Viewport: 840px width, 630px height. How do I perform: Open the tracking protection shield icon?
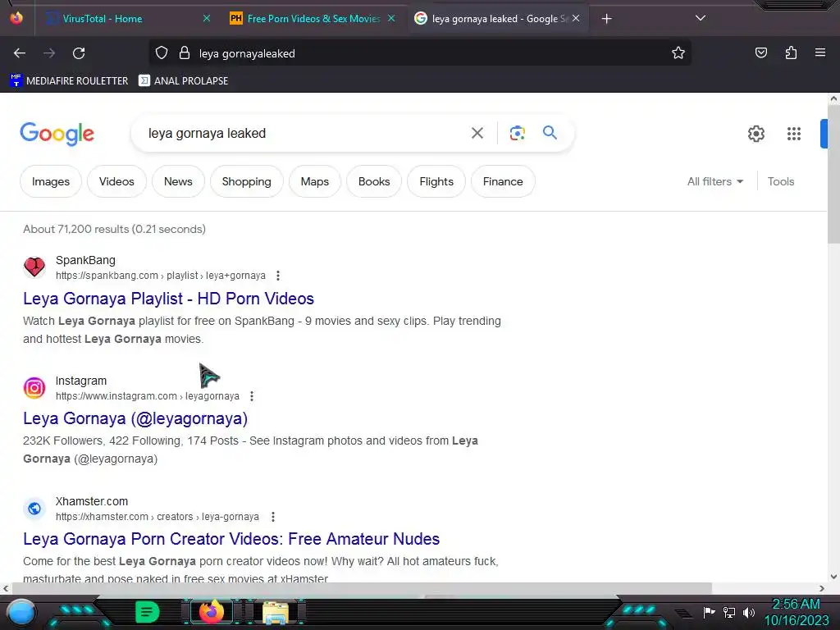162,53
